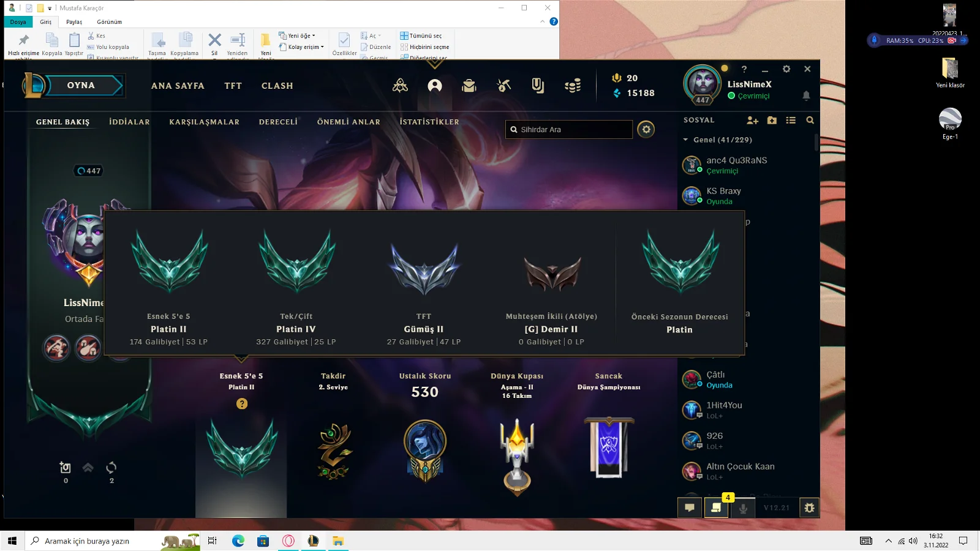Viewport: 980px width, 551px height.
Task: Toggle the microphone mute button
Action: (x=743, y=508)
